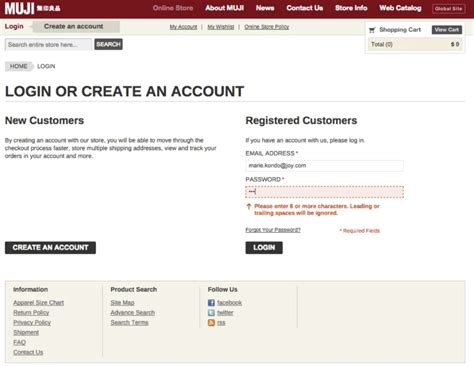The height and width of the screenshot is (367, 474).
Task: Open the About MUJI menu item
Action: pyautogui.click(x=225, y=8)
